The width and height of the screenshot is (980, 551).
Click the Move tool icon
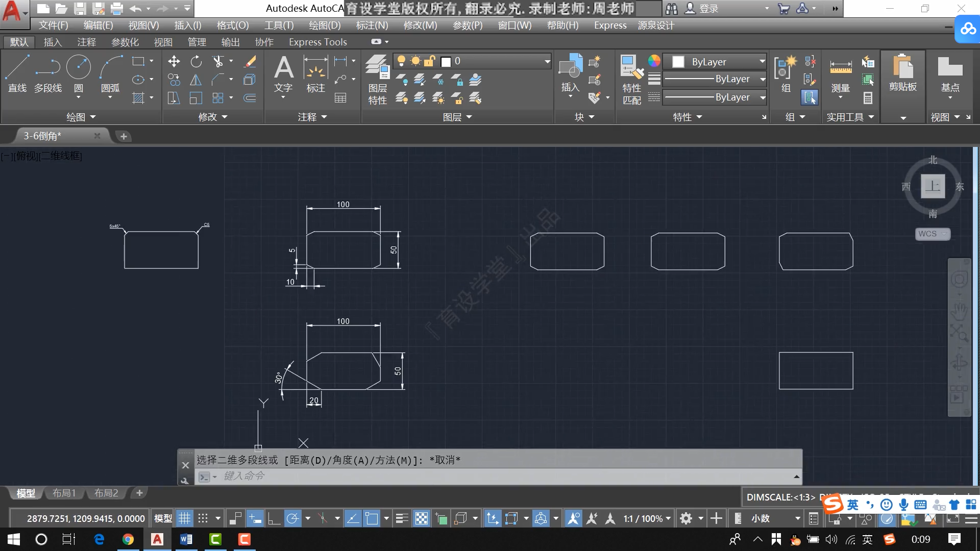pos(174,62)
